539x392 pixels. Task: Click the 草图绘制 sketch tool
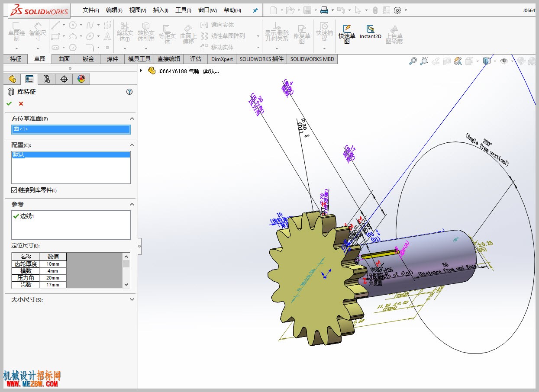click(16, 31)
